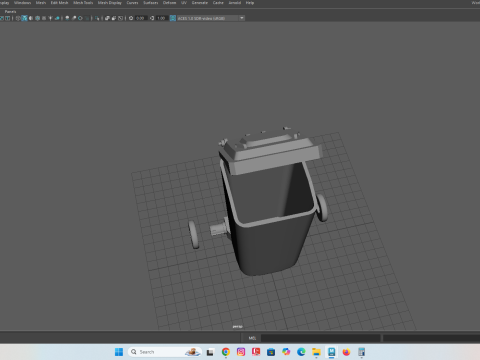Screen dimensions: 480x360
Task: Select the trash bin lid mesh
Action: (270, 152)
